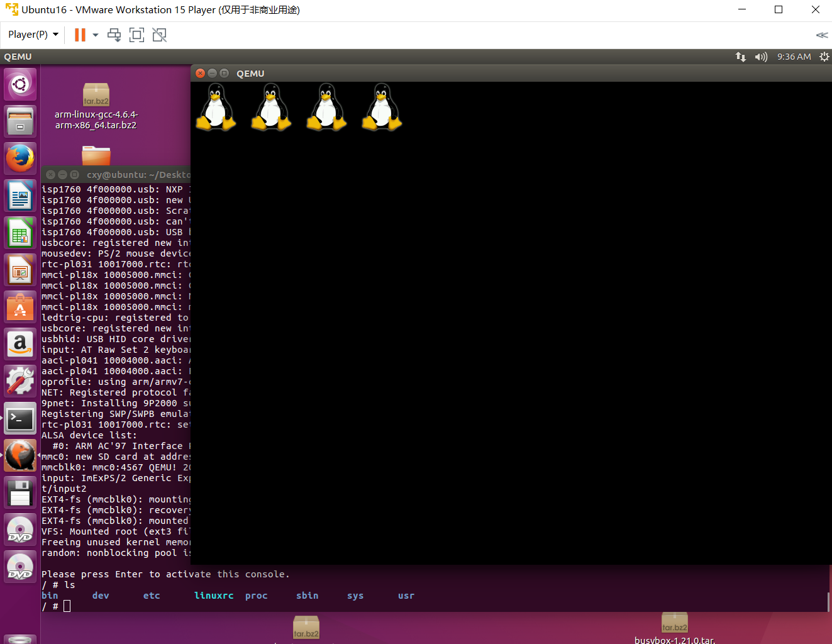
Task: Open the system gear session menu
Action: (824, 57)
